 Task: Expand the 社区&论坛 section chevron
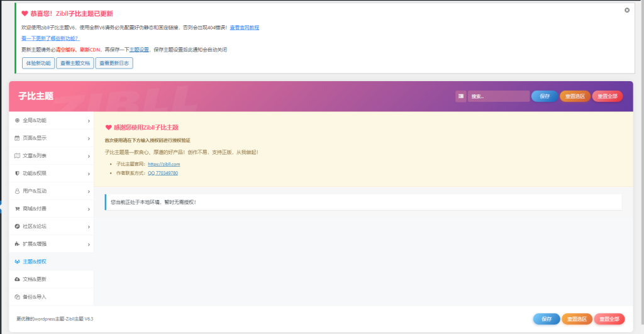88,226
